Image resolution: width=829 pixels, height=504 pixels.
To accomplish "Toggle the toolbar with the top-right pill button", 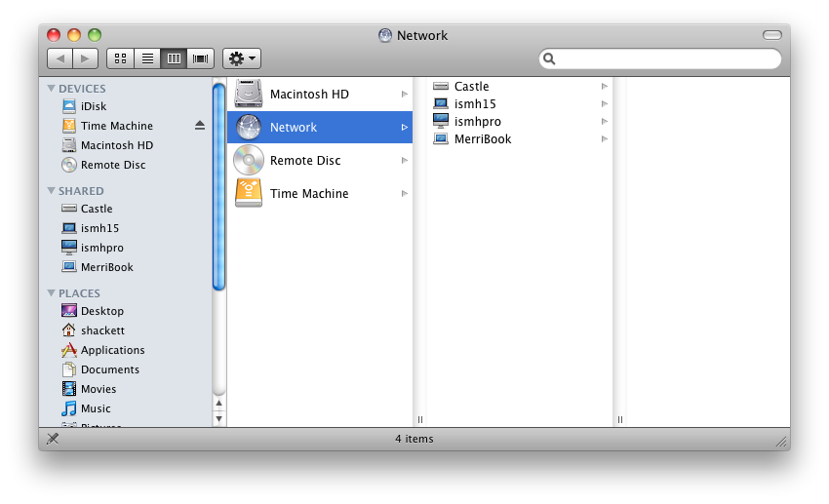I will [771, 35].
